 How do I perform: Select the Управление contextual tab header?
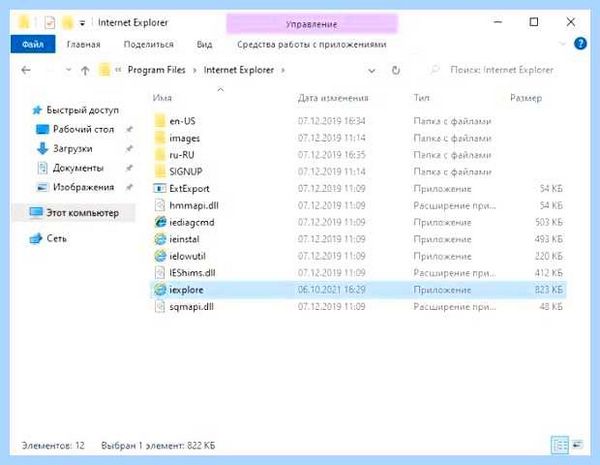(311, 24)
